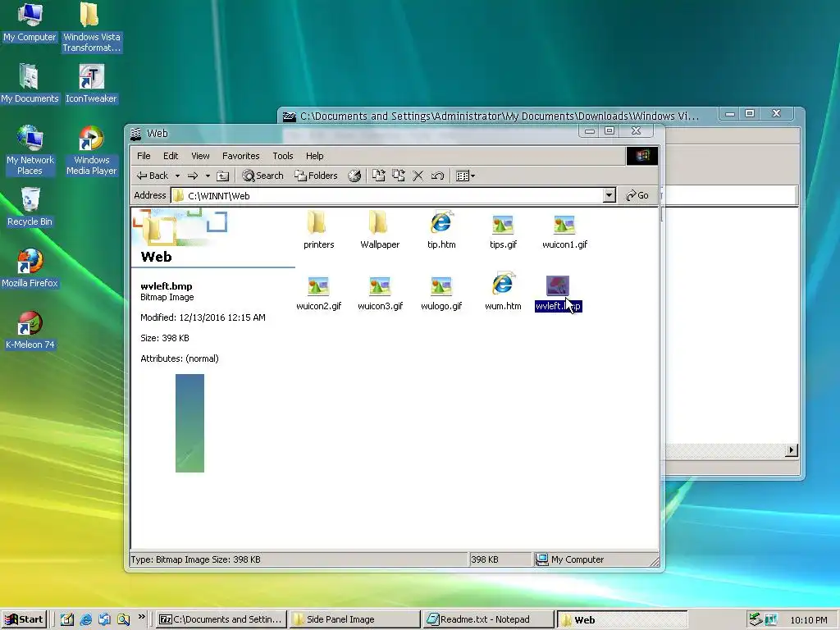Open the Favorites menu

240,156
